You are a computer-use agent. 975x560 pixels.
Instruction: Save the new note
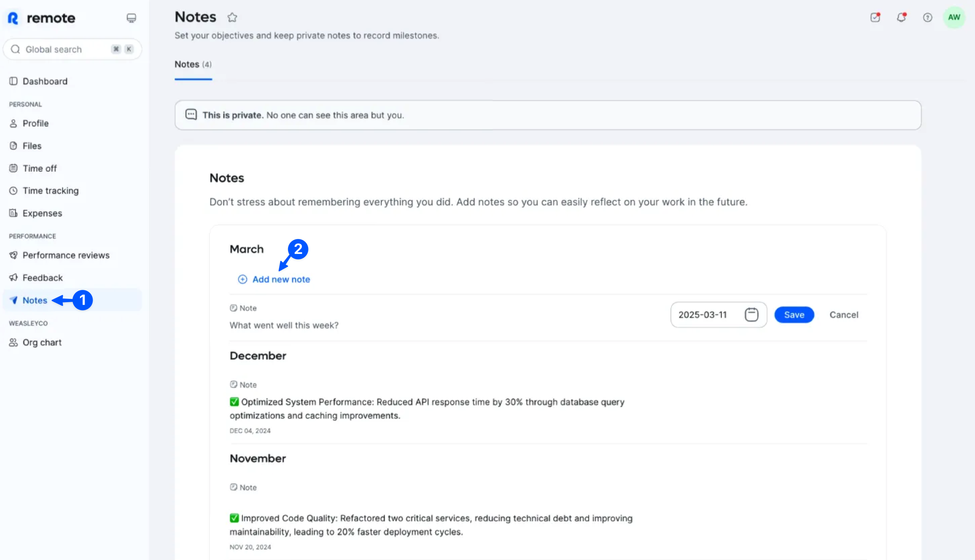tap(794, 315)
